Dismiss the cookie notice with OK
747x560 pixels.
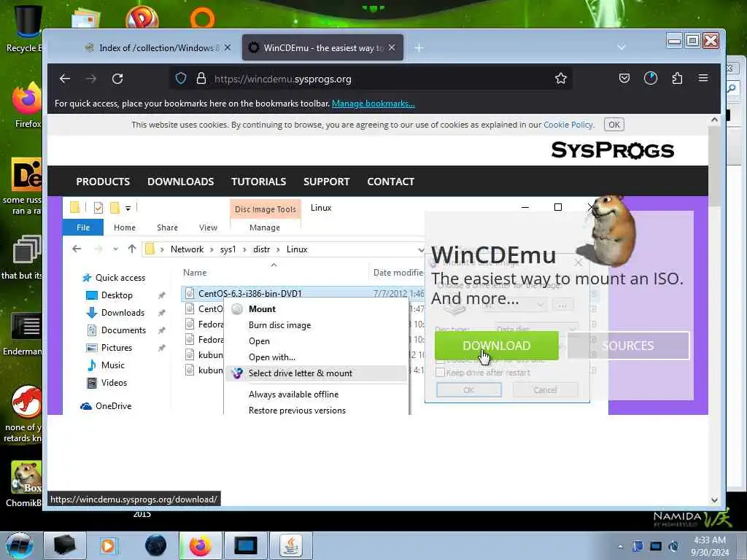tap(614, 125)
